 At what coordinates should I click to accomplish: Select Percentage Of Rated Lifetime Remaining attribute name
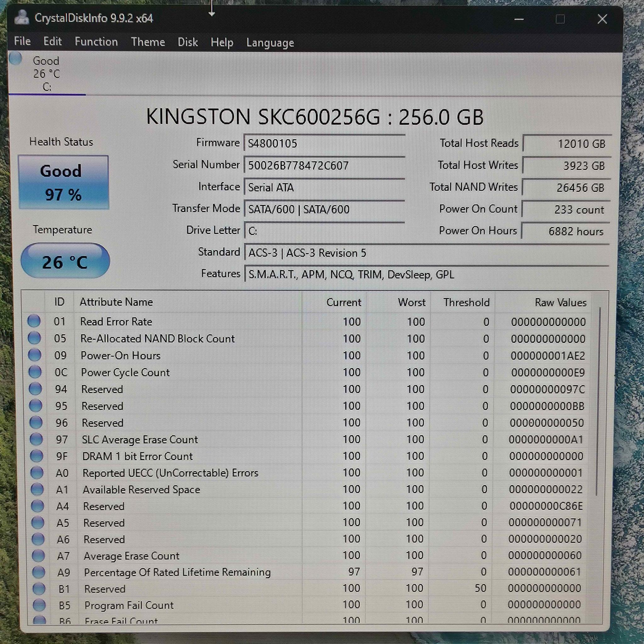(x=177, y=572)
